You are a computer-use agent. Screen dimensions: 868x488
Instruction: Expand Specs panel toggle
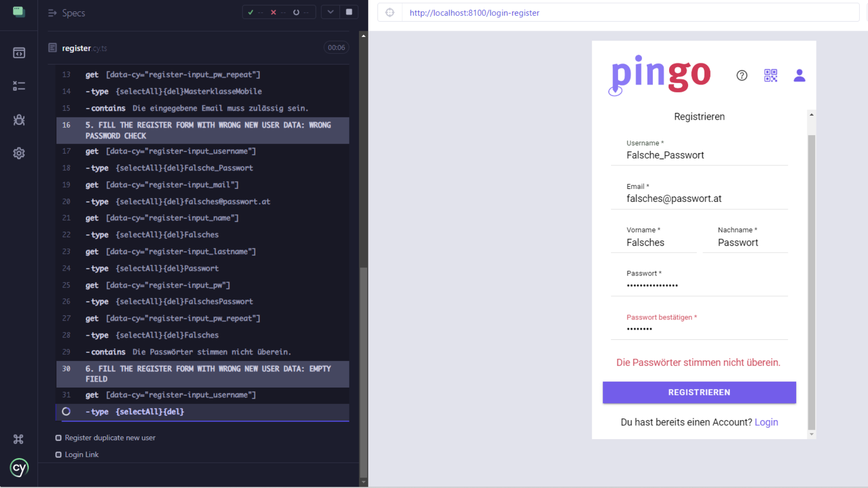(x=52, y=13)
